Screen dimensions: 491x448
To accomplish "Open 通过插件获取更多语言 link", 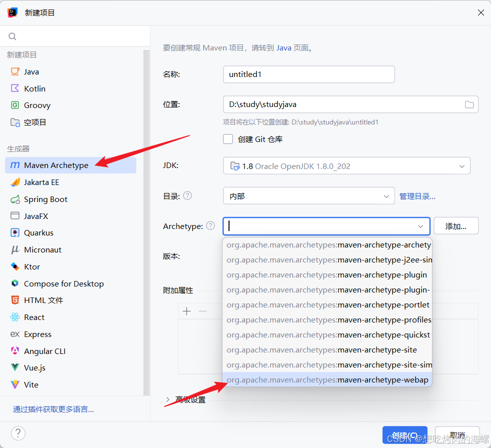I will click(x=53, y=409).
